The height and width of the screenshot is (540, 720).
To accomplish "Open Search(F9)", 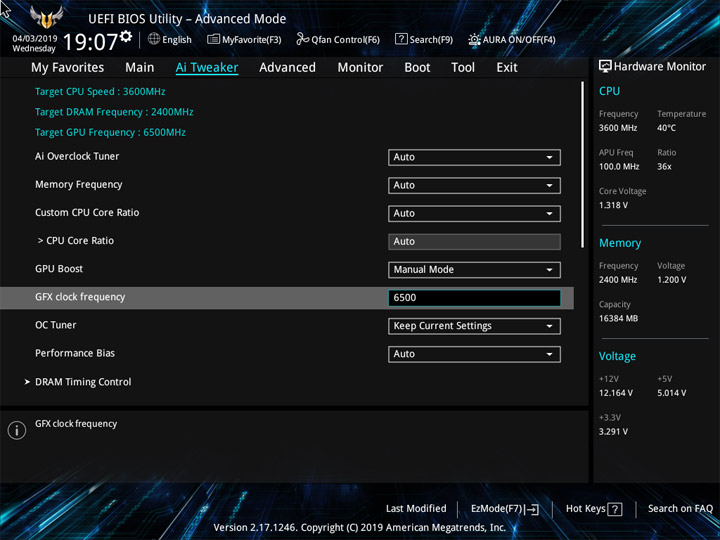I will pos(424,39).
